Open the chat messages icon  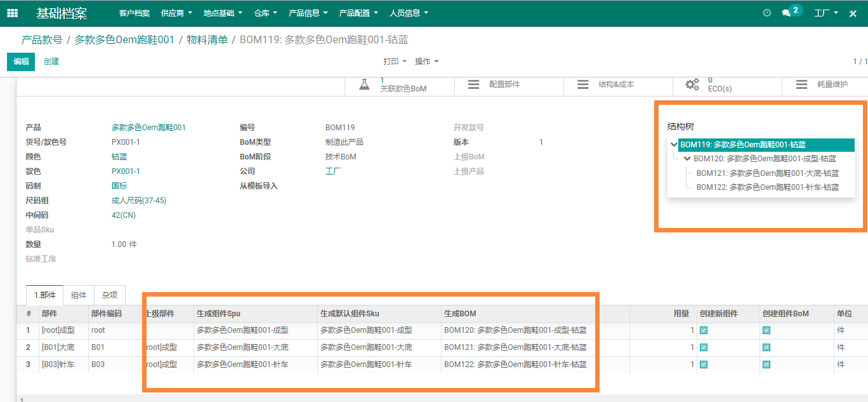click(786, 13)
